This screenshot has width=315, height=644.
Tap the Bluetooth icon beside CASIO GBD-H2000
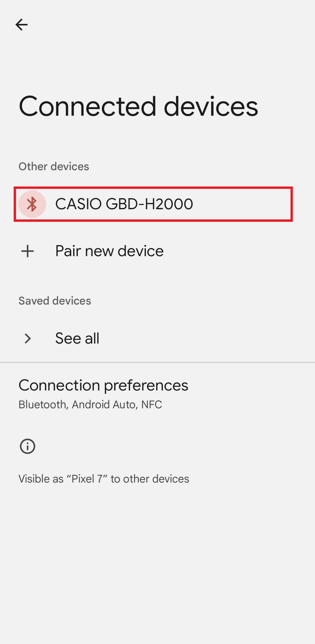32,204
